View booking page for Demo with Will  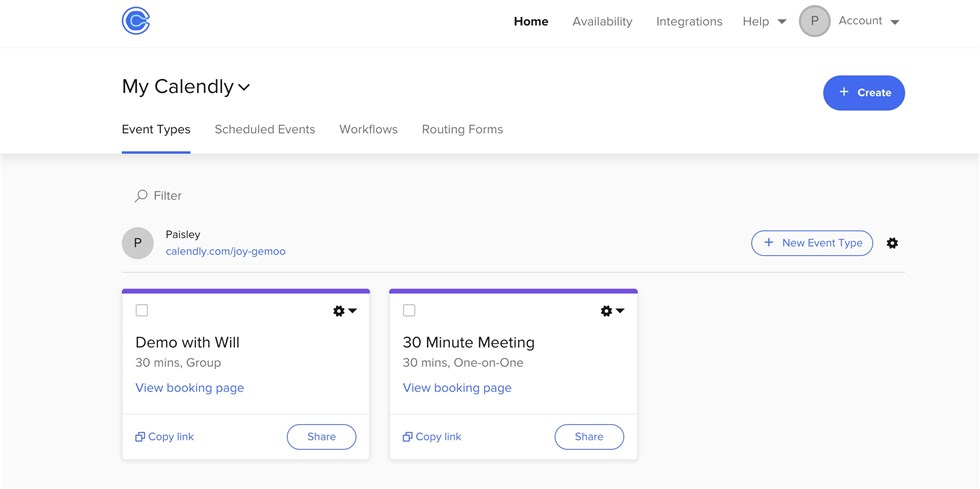pos(190,388)
